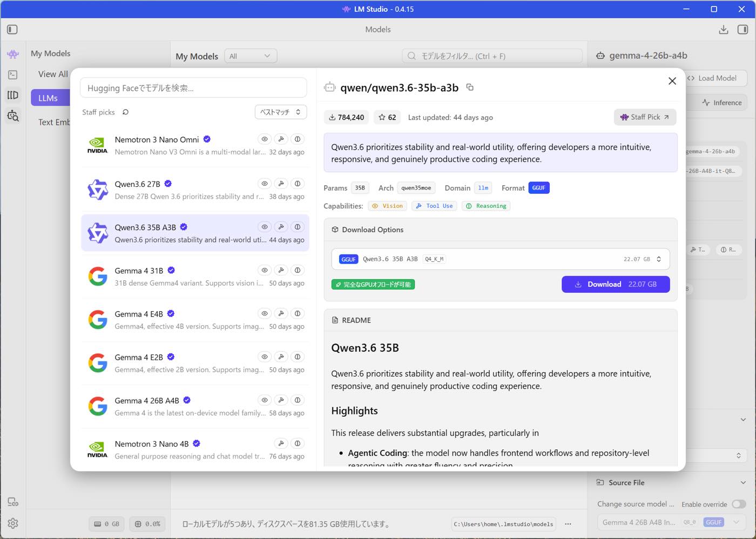756x539 pixels.
Task: Click the full GPU offload possible badge
Action: 373,285
